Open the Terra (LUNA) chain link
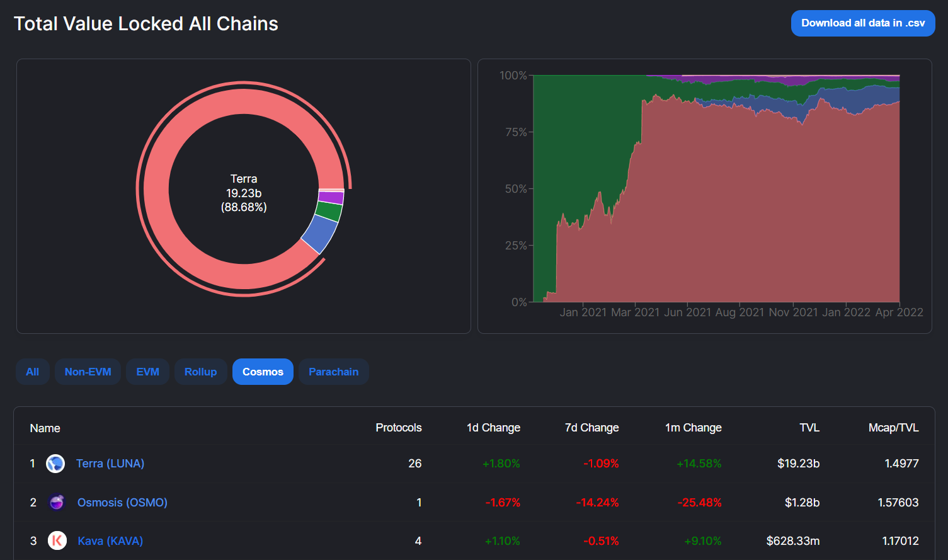The width and height of the screenshot is (948, 560). (x=110, y=464)
